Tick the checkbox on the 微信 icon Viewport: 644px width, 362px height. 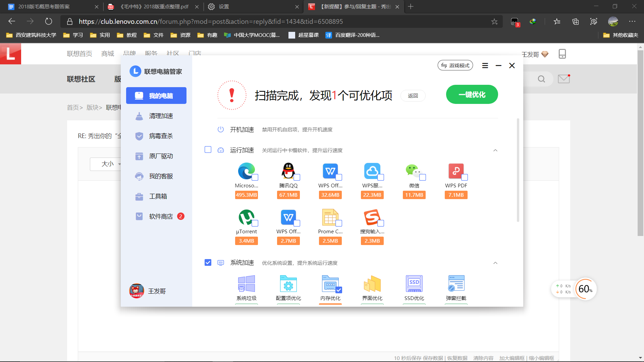[423, 177]
